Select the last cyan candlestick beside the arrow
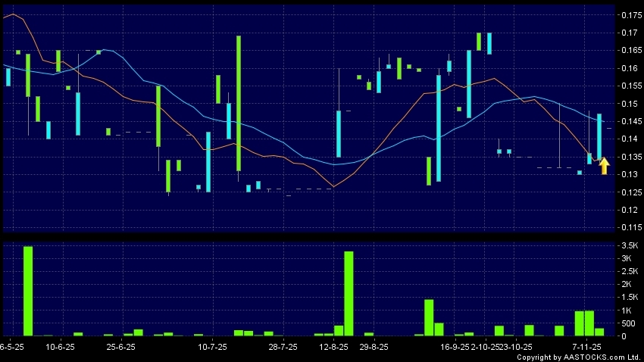The height and width of the screenshot is (362, 644). click(599, 136)
